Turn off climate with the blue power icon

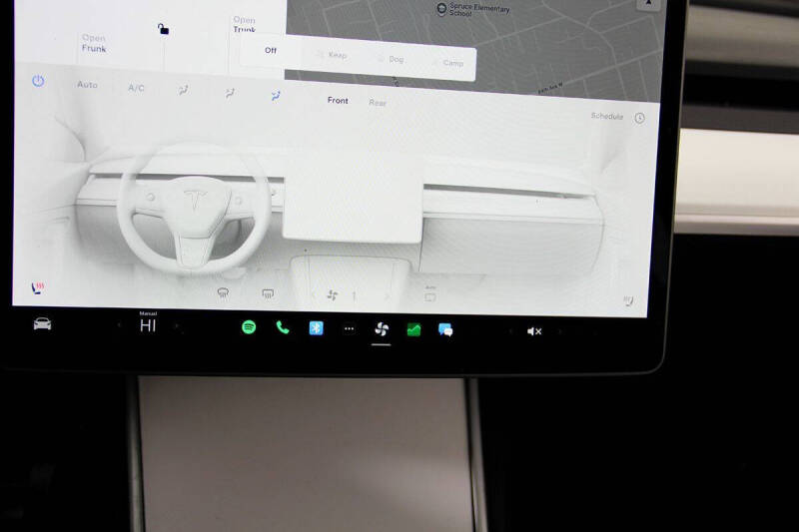tap(38, 81)
